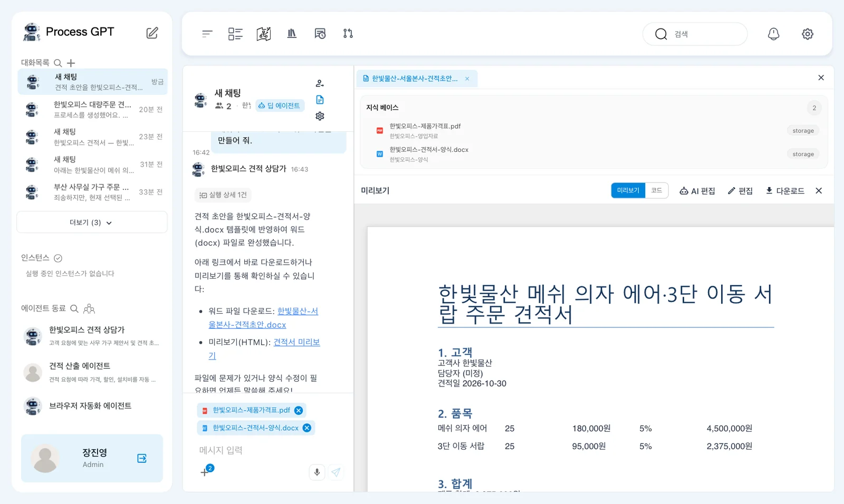Switch to 코드 view

657,190
